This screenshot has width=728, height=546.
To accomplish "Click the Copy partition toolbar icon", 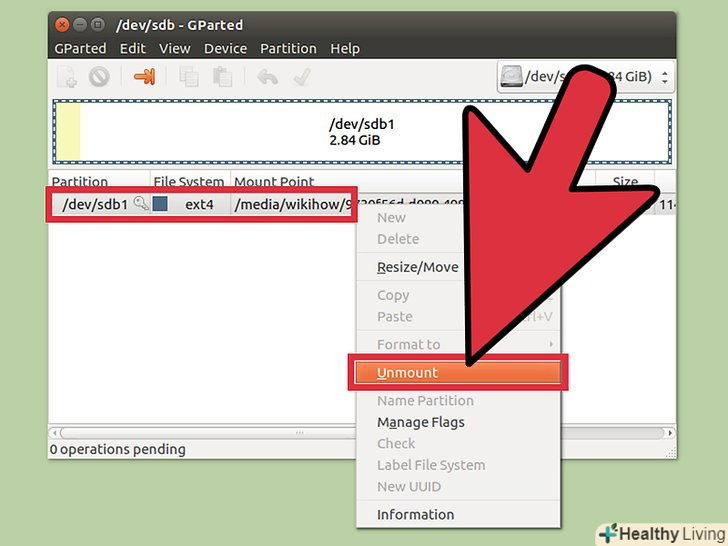I will click(x=189, y=77).
